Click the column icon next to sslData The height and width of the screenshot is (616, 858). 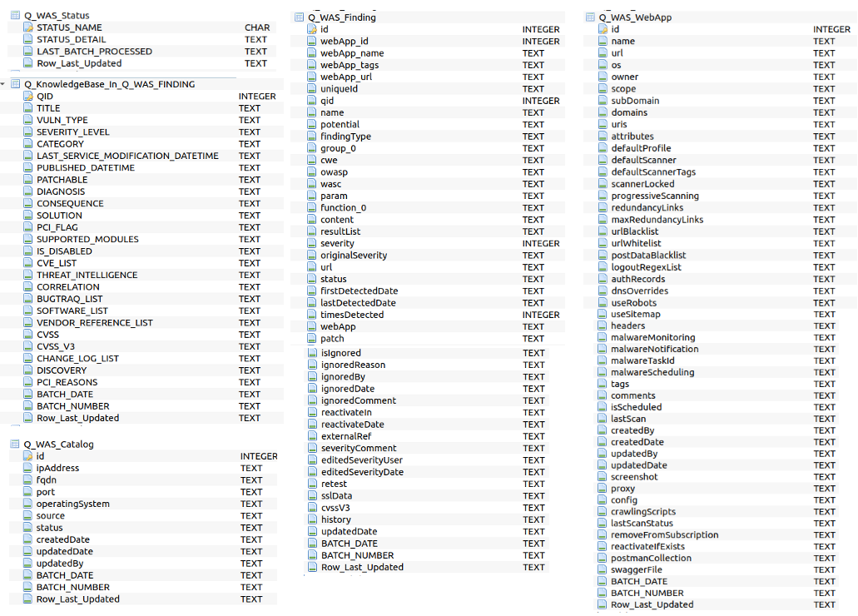click(x=312, y=495)
